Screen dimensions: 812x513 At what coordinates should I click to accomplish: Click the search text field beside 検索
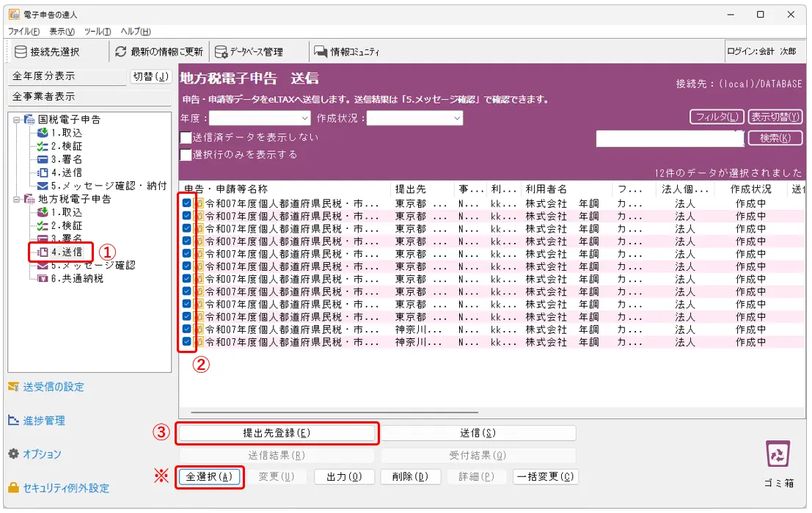tap(670, 138)
